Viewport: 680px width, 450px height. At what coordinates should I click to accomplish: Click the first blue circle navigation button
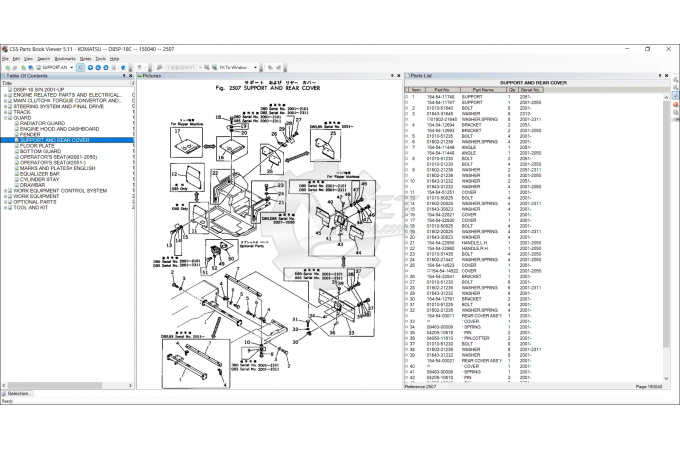[x=90, y=68]
